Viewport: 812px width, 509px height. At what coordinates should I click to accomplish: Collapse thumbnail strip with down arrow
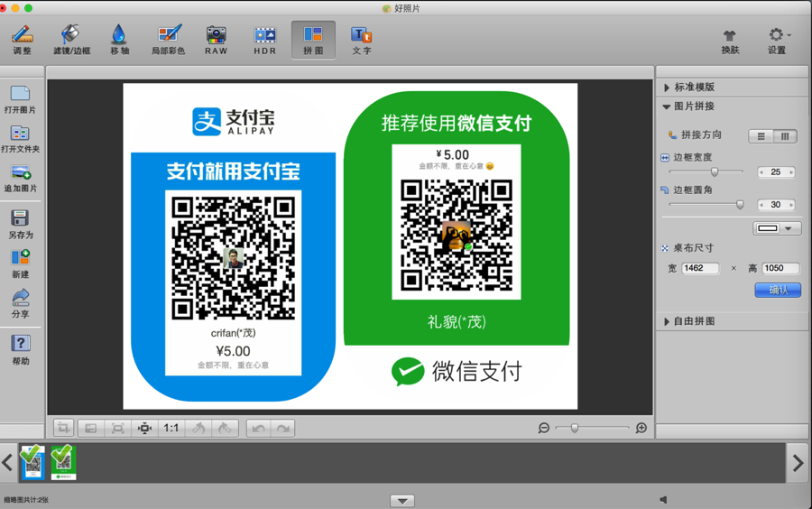402,501
